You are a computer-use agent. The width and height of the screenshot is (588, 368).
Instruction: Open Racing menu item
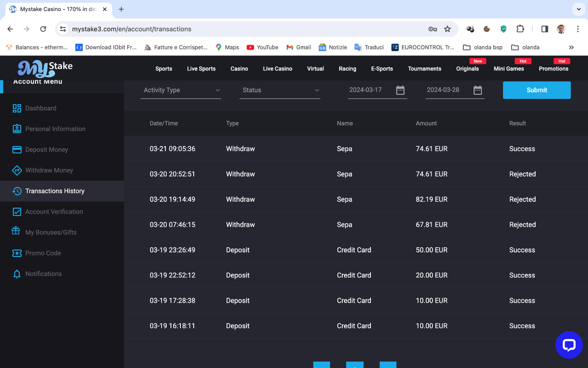(x=347, y=69)
